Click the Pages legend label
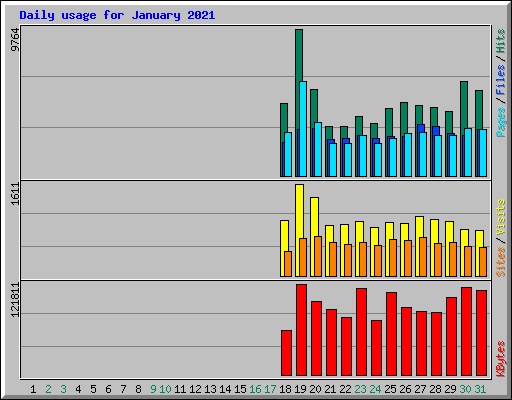 coord(500,122)
